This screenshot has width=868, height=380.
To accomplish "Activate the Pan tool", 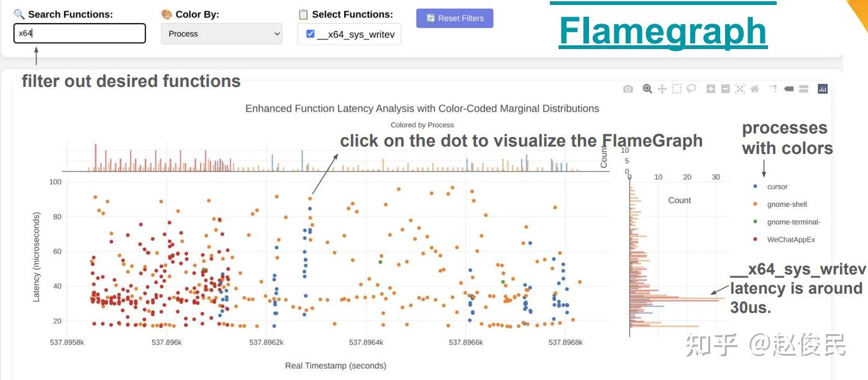I will pyautogui.click(x=662, y=89).
